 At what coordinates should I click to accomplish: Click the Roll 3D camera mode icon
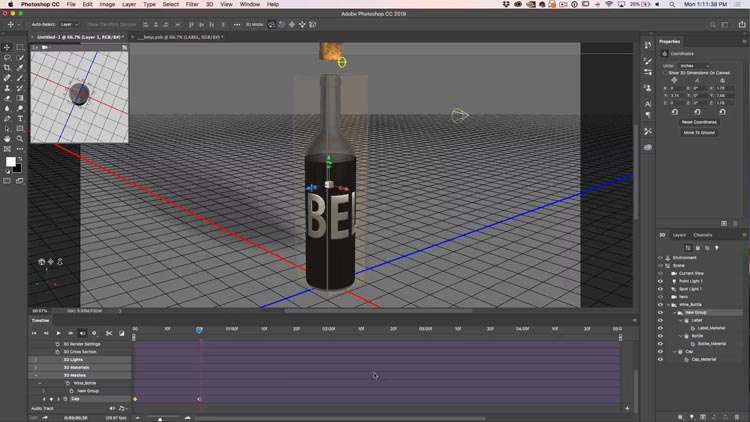282,24
